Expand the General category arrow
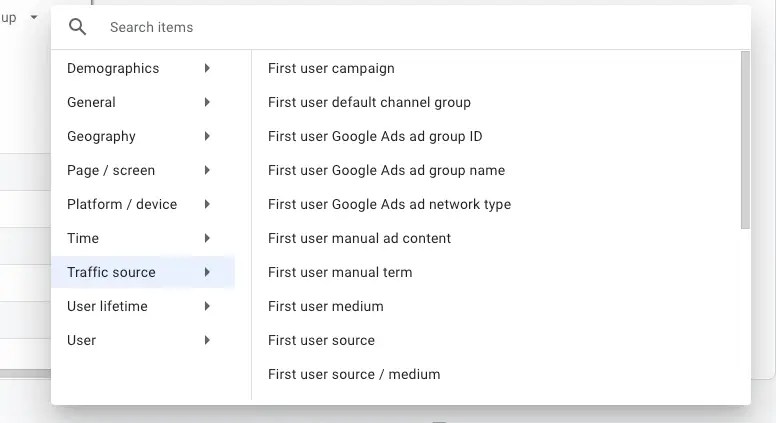The height and width of the screenshot is (423, 776). point(207,102)
